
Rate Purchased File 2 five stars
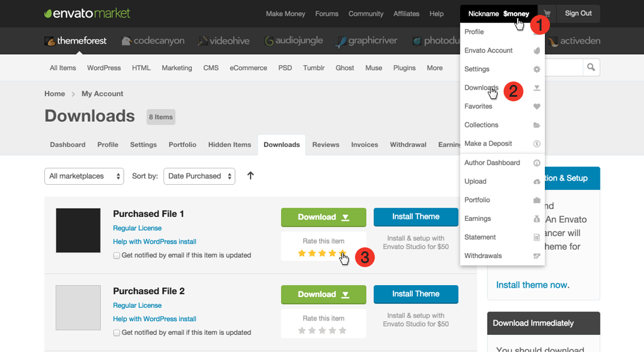coord(343,331)
